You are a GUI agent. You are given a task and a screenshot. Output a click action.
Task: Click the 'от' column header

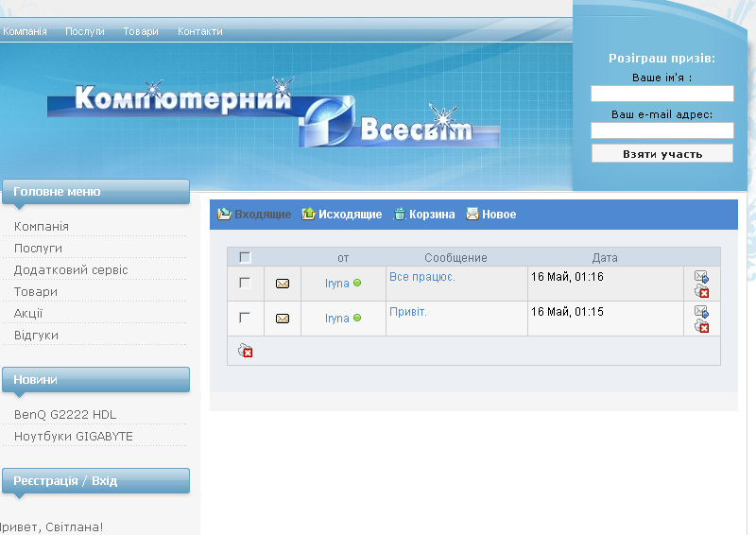343,258
